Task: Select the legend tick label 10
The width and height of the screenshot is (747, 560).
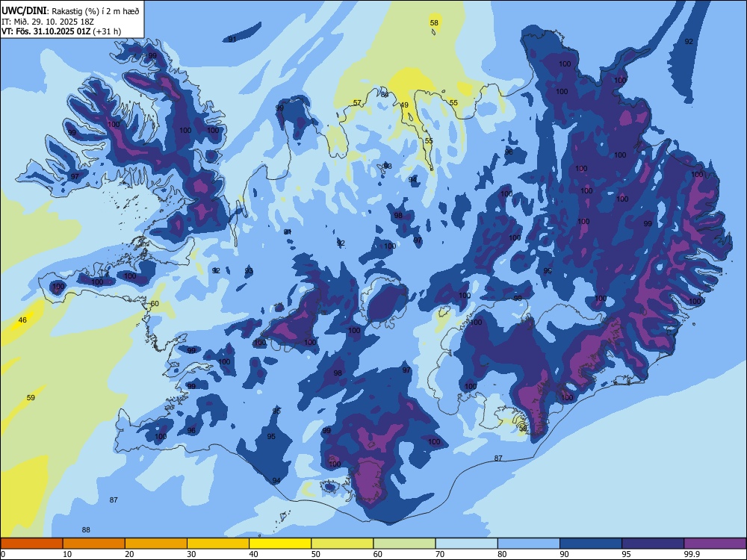Action: pos(68,554)
